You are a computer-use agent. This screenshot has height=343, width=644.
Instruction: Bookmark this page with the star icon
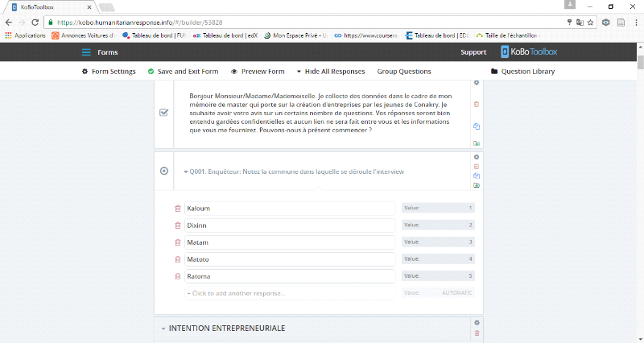tap(591, 23)
